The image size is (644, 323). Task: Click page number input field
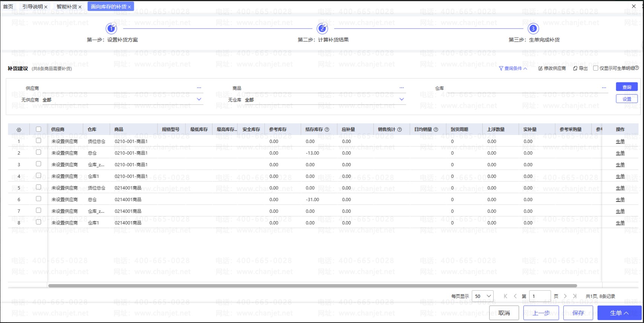540,296
